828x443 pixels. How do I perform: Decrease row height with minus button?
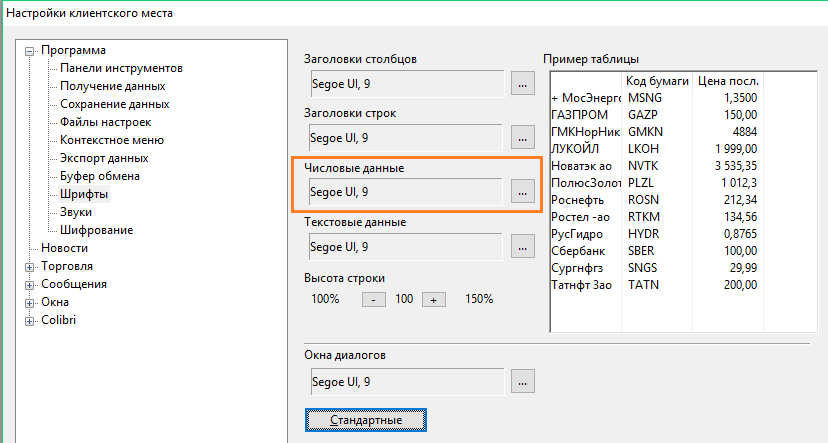(x=373, y=300)
